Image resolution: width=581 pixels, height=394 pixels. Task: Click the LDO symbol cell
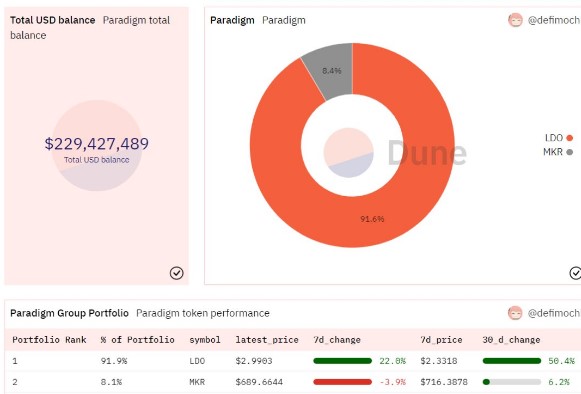(197, 361)
